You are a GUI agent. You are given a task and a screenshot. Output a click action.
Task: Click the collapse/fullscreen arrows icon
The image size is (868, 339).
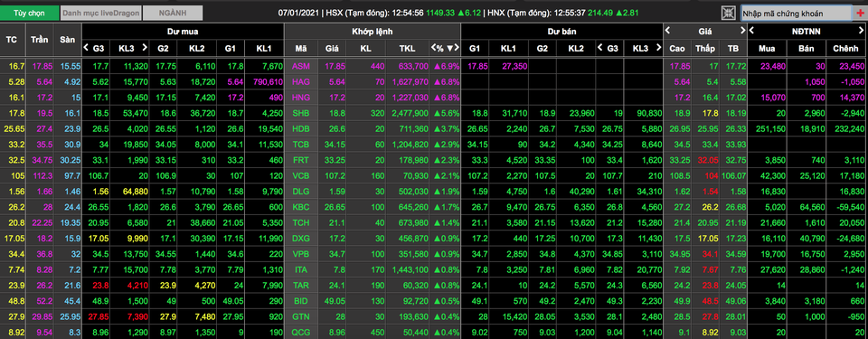(x=729, y=13)
